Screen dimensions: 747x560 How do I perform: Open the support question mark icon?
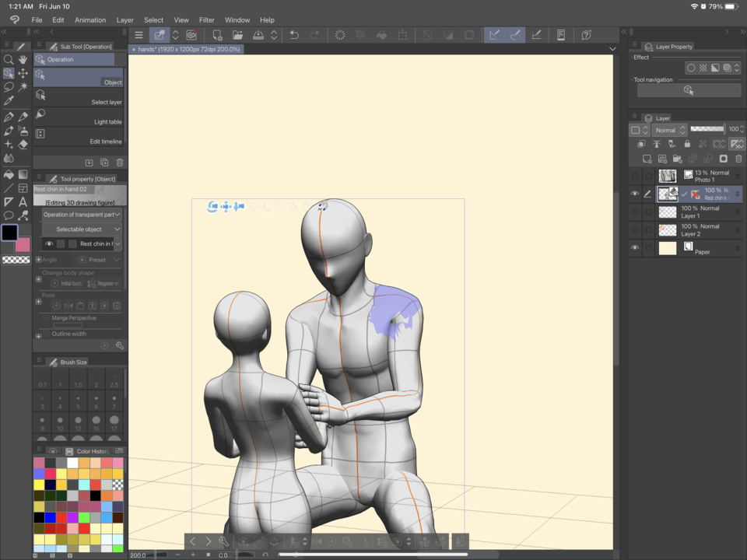point(586,35)
